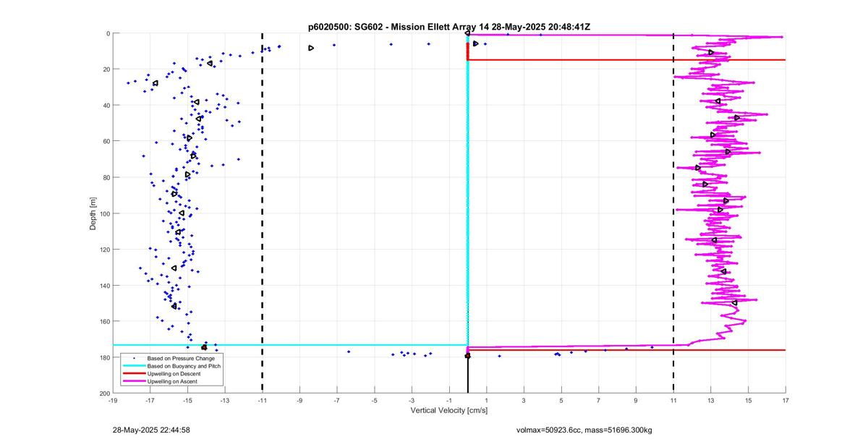Screen dimensions: 868x442
Task: Click x-axis tick label '11'
Action: pos(673,400)
